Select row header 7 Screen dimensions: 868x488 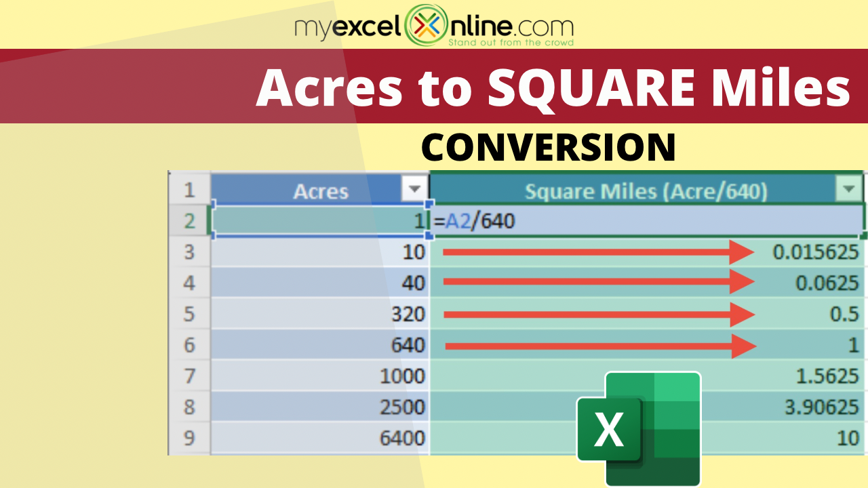click(x=189, y=376)
